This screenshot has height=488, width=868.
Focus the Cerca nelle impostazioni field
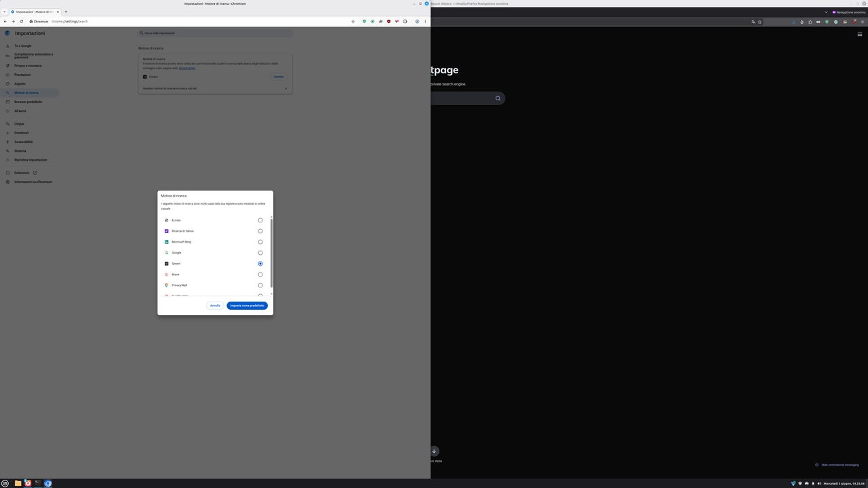pos(216,33)
